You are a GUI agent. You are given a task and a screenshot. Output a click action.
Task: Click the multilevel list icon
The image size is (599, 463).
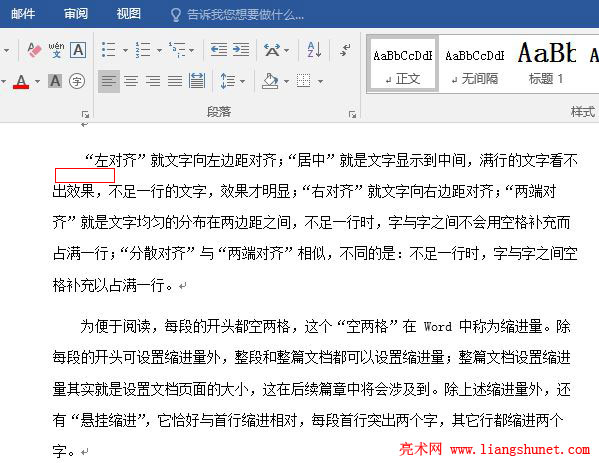click(x=177, y=50)
